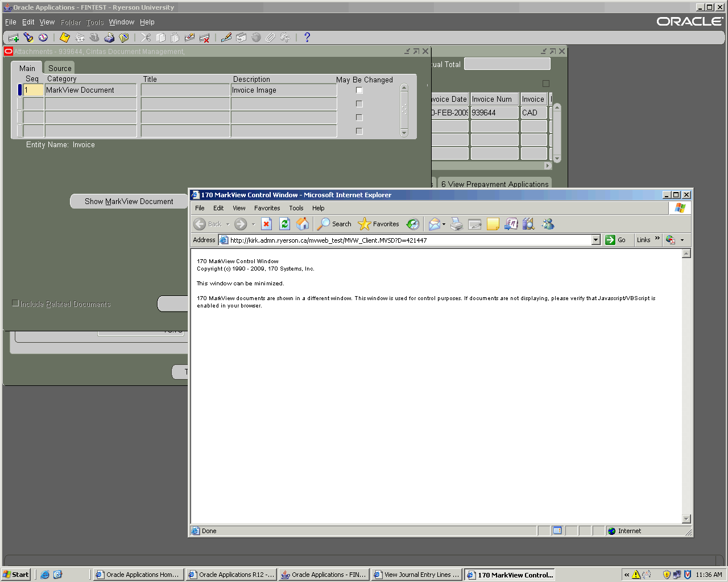728x582 pixels.
Task: Refresh the Internet Explorer page
Action: tap(284, 224)
